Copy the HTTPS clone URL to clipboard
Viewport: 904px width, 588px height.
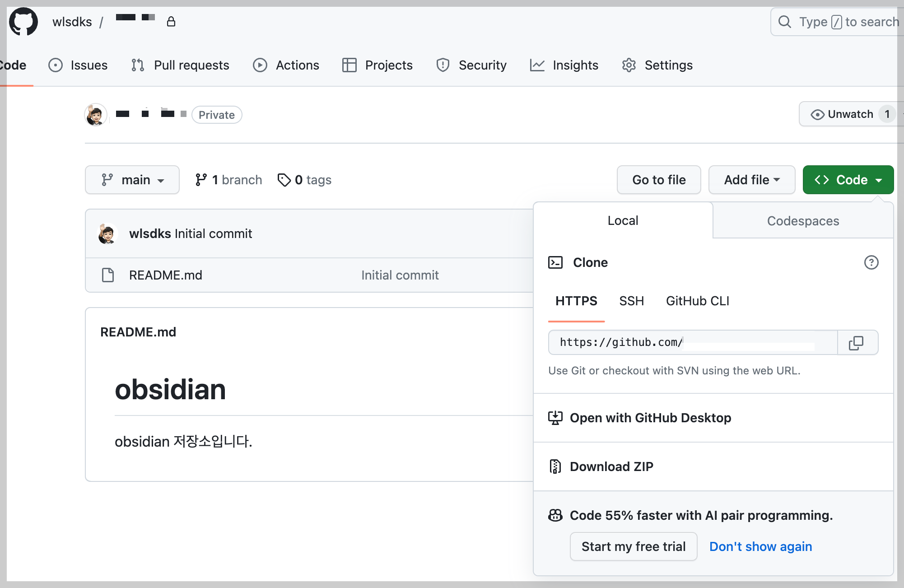pyautogui.click(x=857, y=343)
